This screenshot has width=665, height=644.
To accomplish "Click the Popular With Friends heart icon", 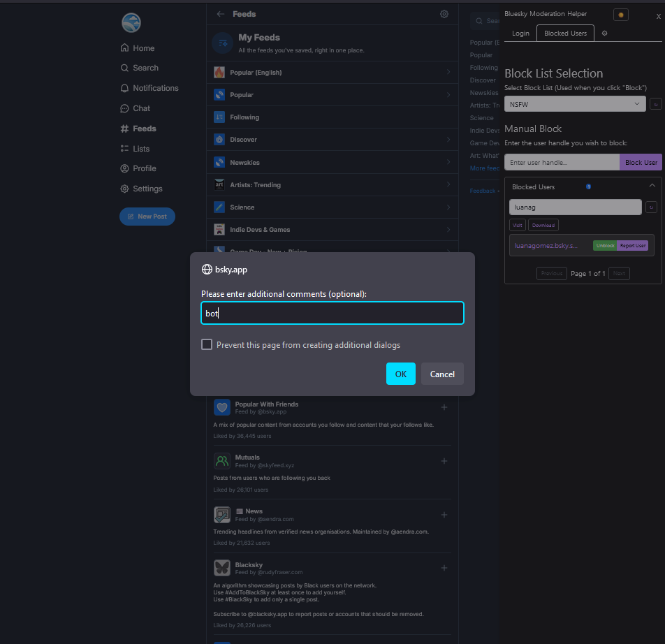I will (222, 407).
